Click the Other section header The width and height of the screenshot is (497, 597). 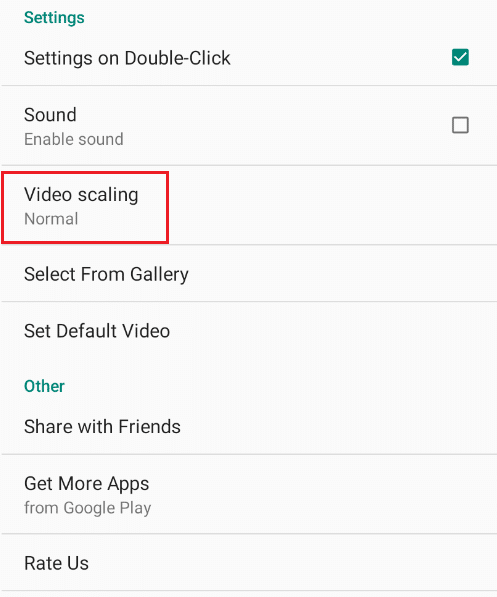pos(44,386)
